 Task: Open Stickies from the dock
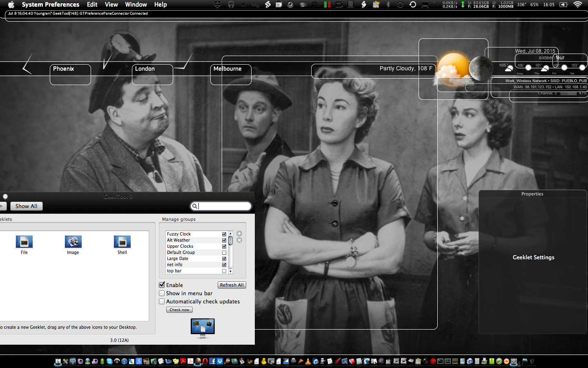pos(176,361)
